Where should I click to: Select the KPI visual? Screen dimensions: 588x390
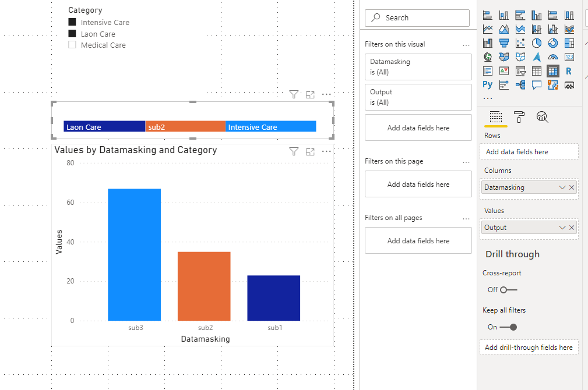[504, 71]
